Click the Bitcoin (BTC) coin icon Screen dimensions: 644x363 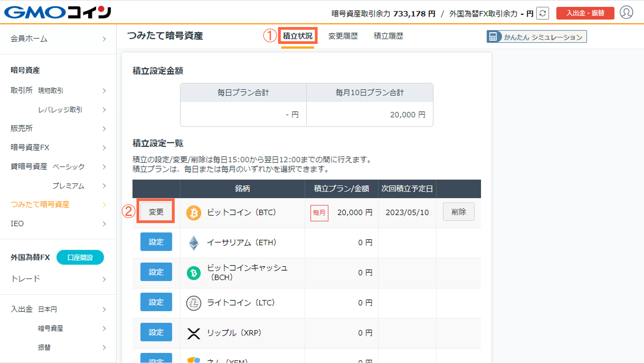click(x=194, y=213)
